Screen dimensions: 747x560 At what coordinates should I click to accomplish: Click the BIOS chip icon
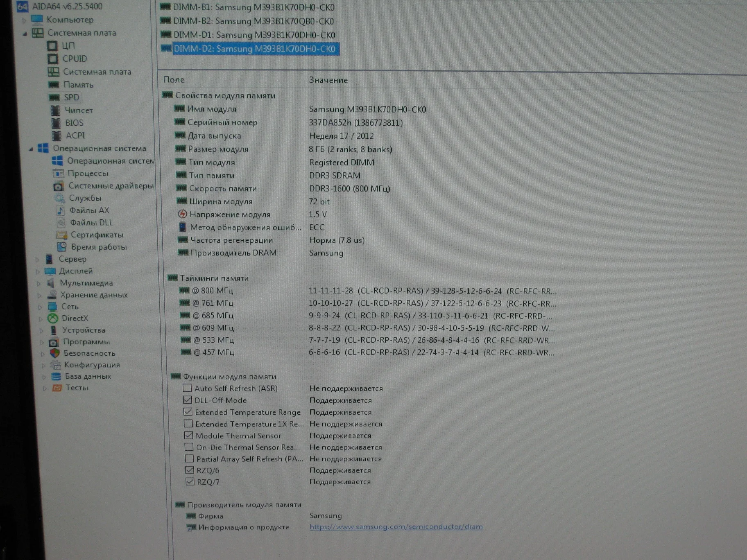click(x=56, y=123)
